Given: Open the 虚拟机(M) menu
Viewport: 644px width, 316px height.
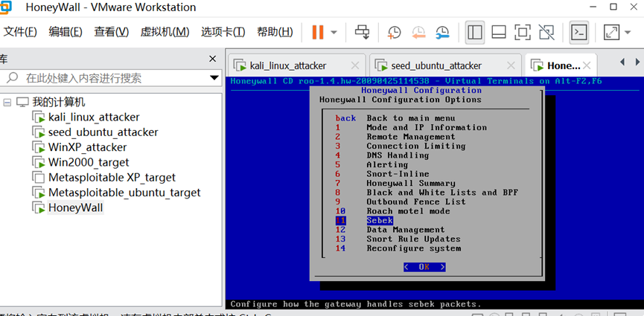Looking at the screenshot, I should [165, 32].
